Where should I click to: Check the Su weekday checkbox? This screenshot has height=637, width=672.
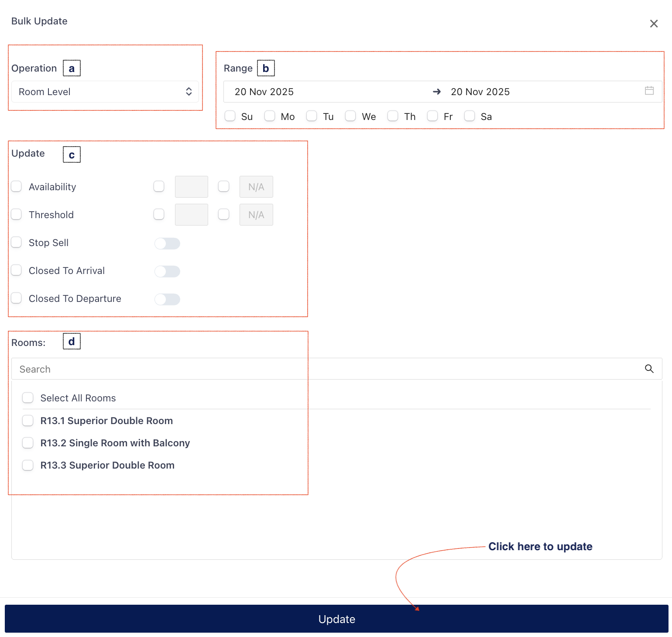(x=230, y=116)
